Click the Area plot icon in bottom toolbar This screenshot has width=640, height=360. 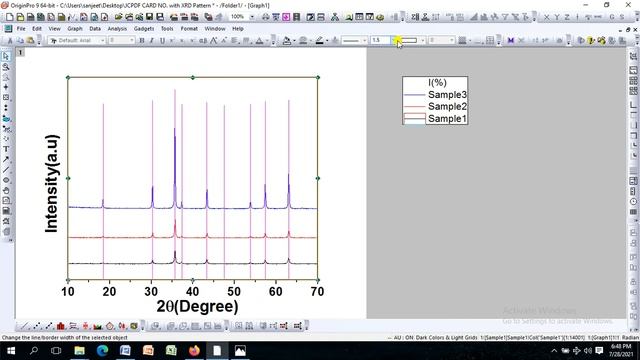[x=98, y=326]
